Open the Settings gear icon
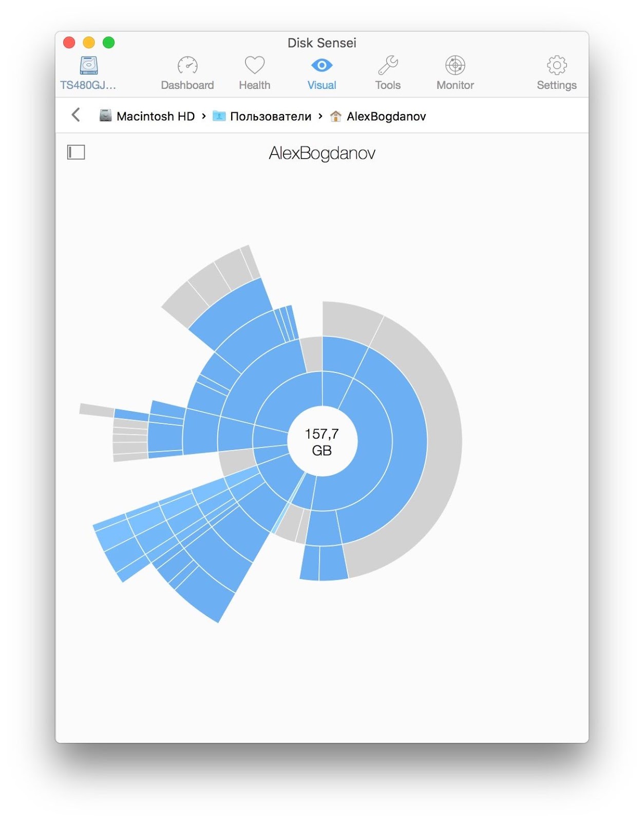The image size is (644, 822). 557,65
